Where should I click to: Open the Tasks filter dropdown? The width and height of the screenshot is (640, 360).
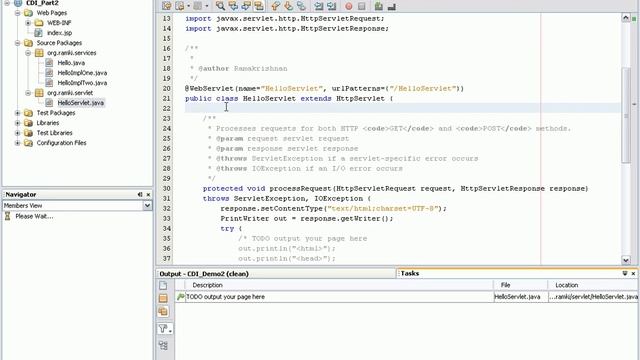click(165, 329)
